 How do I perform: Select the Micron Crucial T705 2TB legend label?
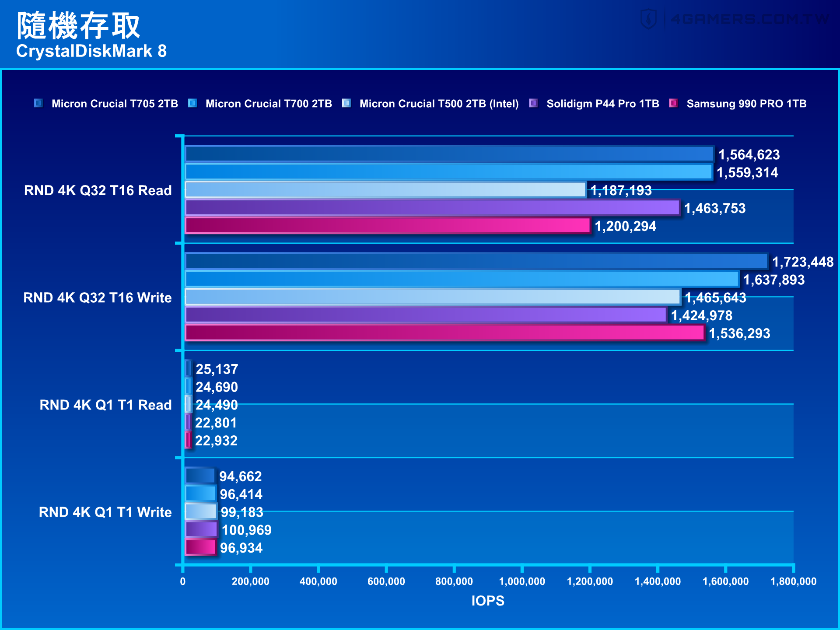[115, 104]
